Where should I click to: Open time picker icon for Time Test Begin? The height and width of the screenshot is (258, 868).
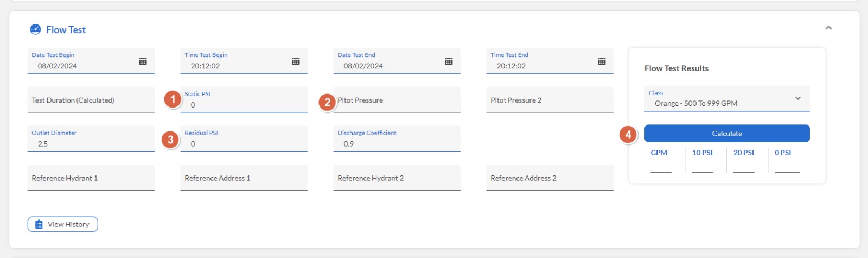[296, 61]
